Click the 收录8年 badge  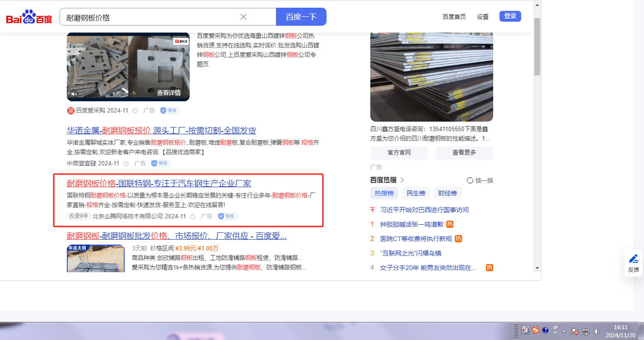click(x=79, y=216)
